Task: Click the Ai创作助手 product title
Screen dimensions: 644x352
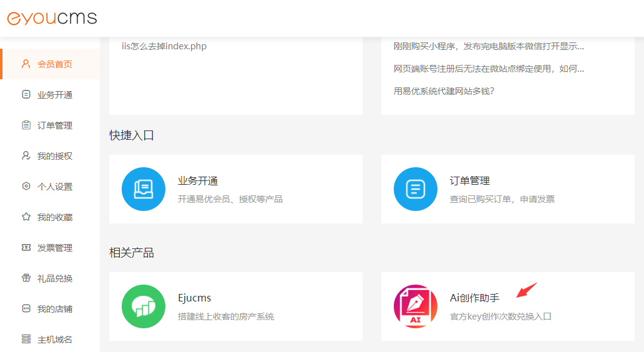Action: tap(474, 298)
